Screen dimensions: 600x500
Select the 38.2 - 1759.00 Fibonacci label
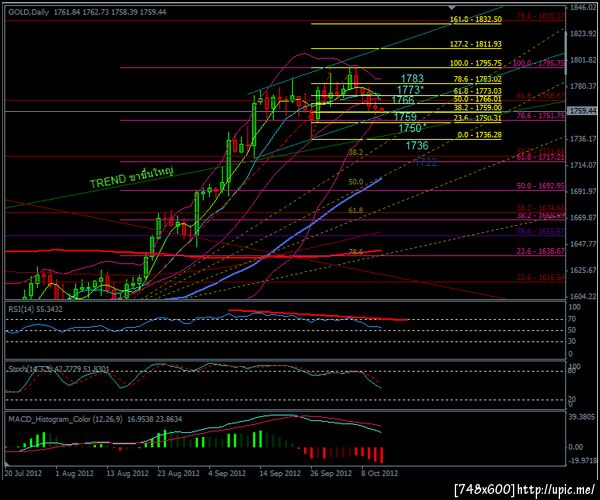478,108
